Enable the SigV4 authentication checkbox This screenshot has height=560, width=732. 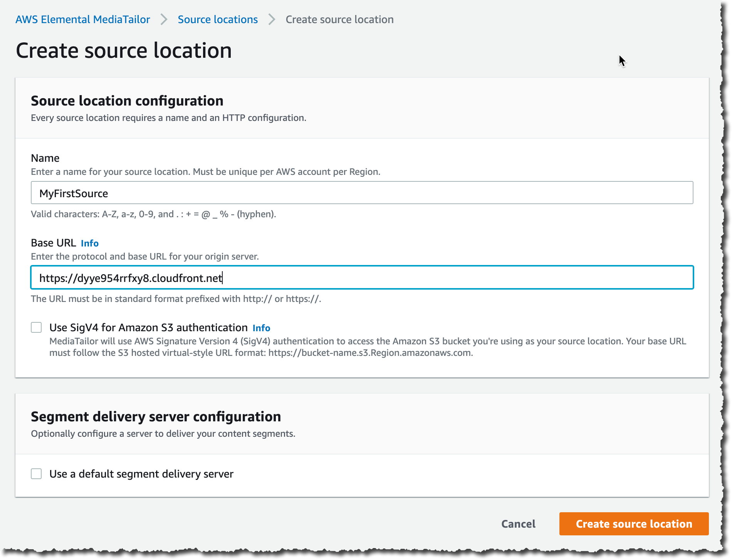pyautogui.click(x=37, y=328)
